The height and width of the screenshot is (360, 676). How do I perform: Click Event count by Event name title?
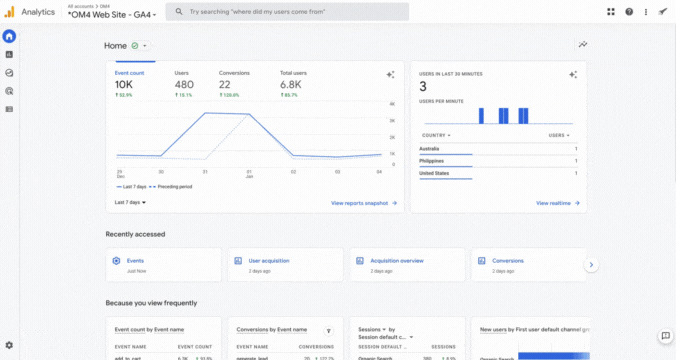149,330
